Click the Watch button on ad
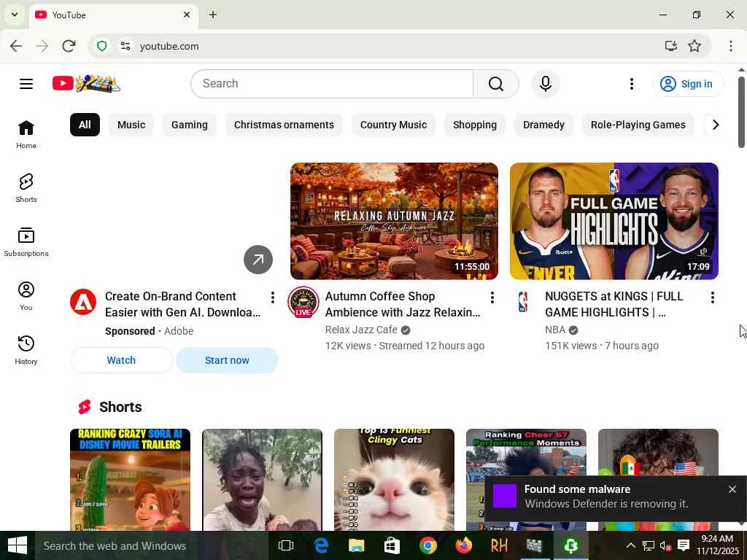This screenshot has height=560, width=747. tap(121, 360)
